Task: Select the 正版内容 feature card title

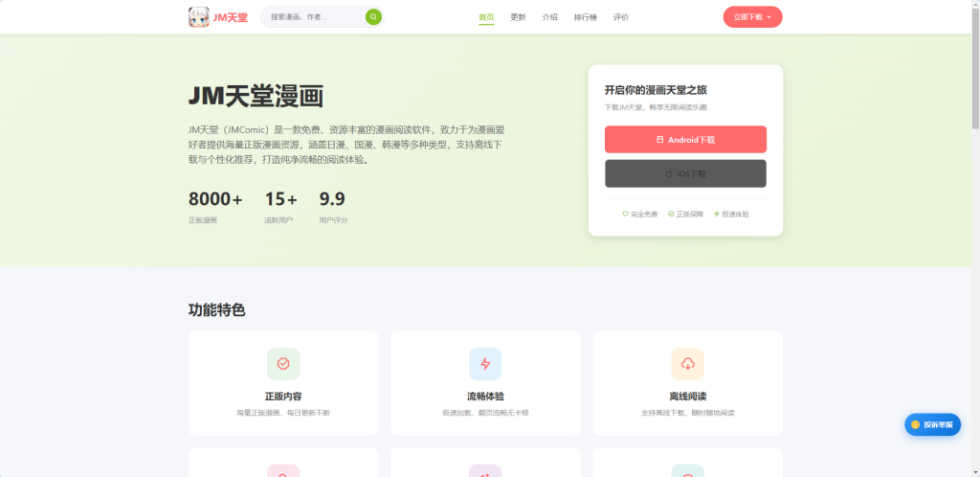Action: (283, 397)
